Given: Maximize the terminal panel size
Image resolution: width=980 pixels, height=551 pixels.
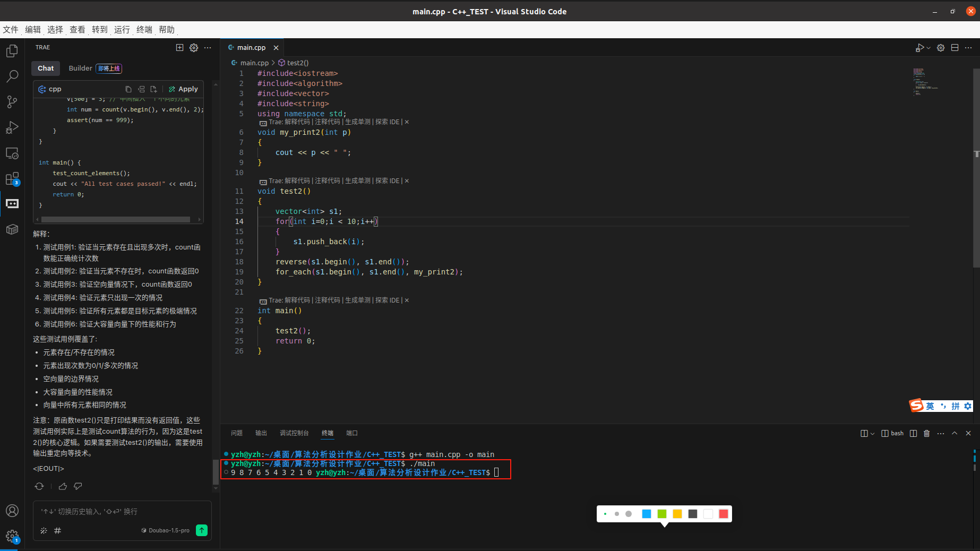Looking at the screenshot, I should [x=955, y=434].
